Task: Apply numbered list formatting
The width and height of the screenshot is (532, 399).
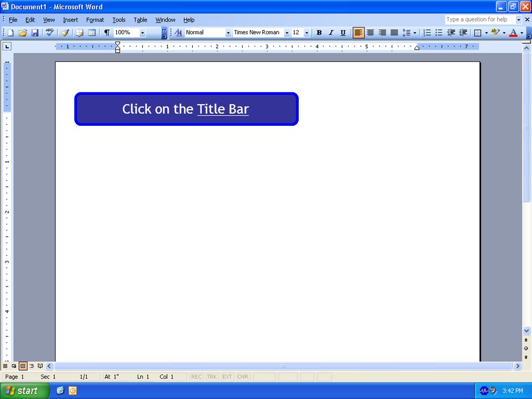Action: [x=427, y=33]
